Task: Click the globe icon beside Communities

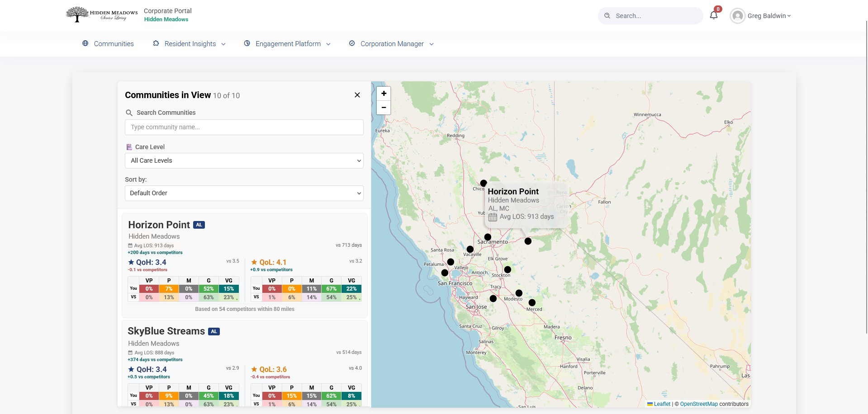Action: coord(85,43)
